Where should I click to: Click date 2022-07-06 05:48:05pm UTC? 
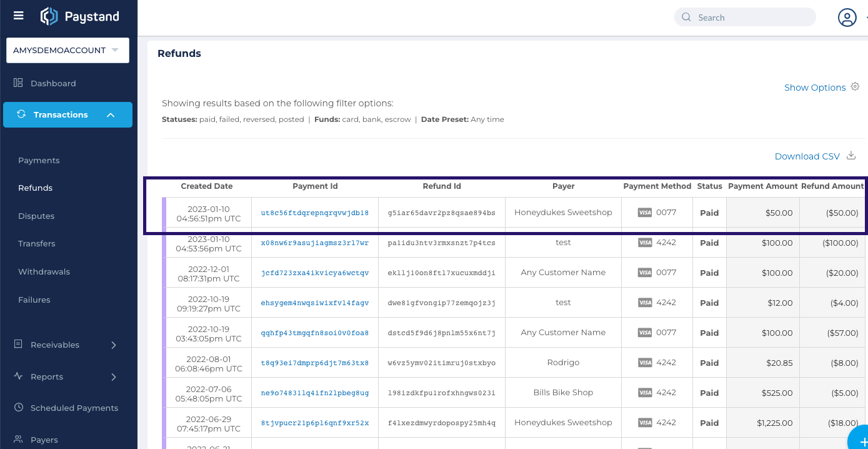tap(209, 393)
